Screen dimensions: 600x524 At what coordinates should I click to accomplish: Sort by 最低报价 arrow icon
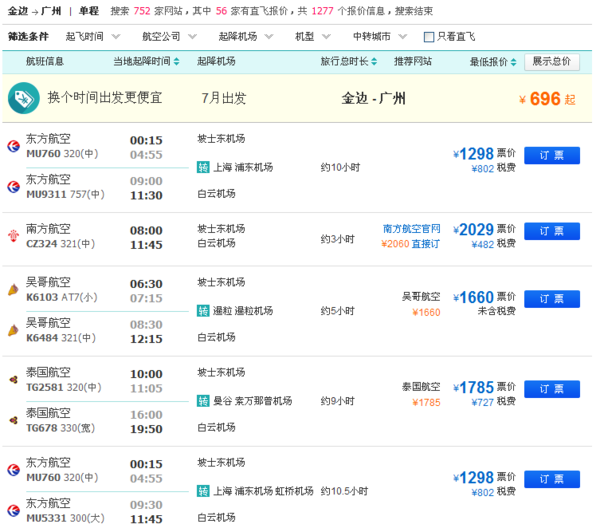tap(514, 62)
